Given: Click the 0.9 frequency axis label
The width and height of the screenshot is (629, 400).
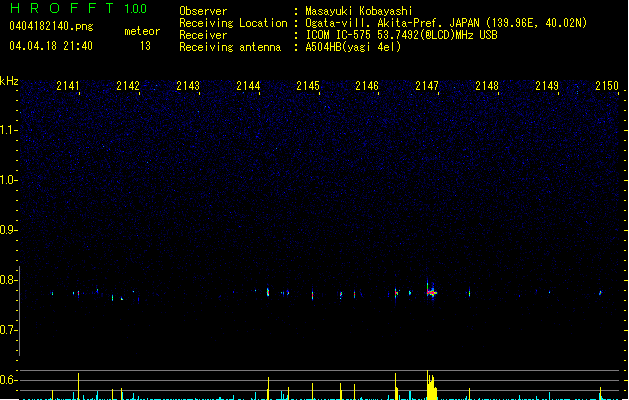Looking at the screenshot, I should click(x=8, y=230).
